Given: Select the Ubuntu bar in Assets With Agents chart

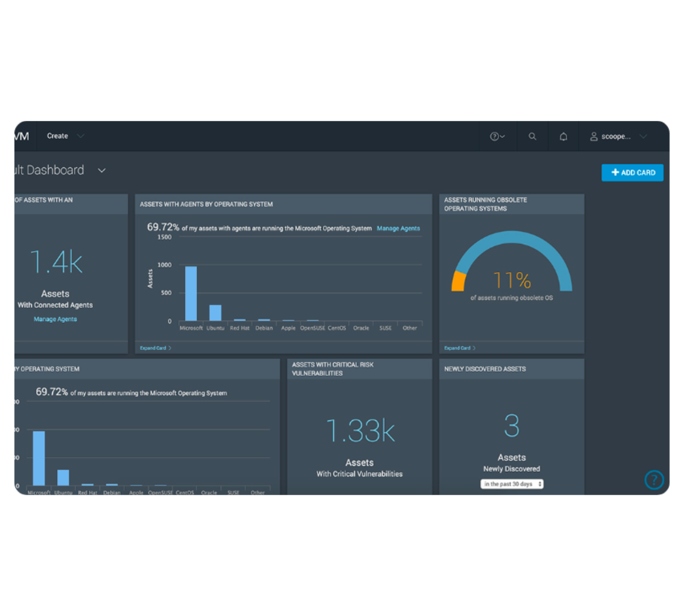Looking at the screenshot, I should pos(216,313).
